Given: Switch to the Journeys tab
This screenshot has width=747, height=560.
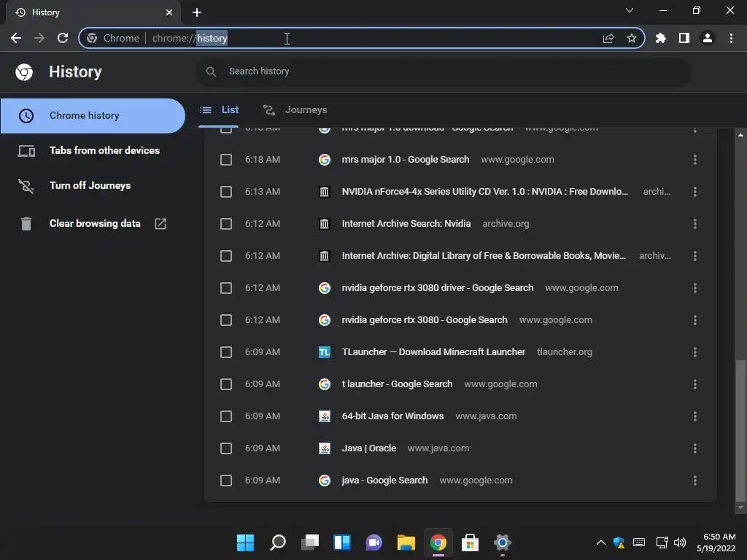Looking at the screenshot, I should coord(295,110).
